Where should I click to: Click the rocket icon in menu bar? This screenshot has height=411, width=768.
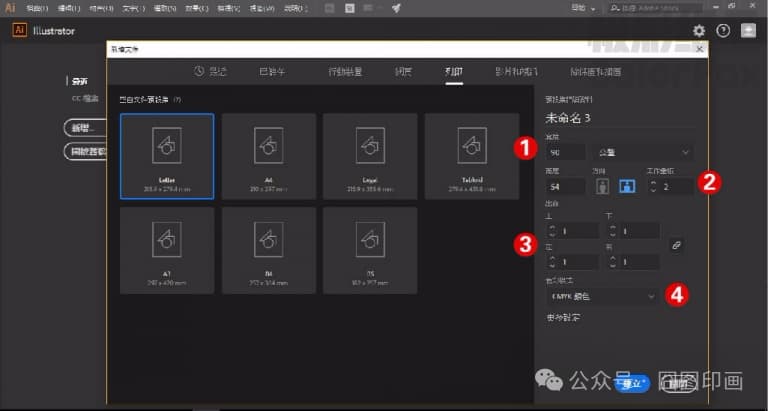pos(396,8)
